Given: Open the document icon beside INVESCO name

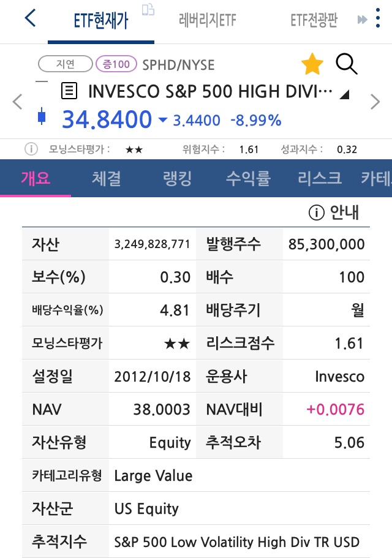Looking at the screenshot, I should [x=69, y=91].
